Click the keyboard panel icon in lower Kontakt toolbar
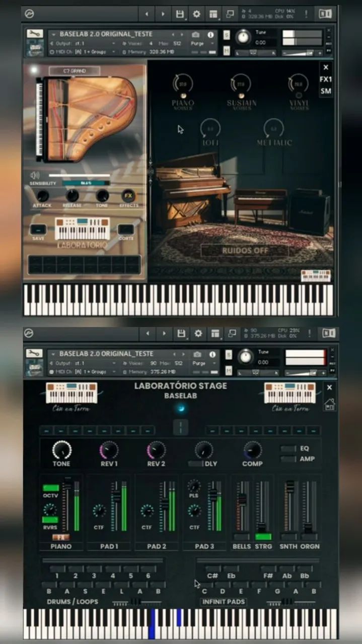 coord(215,334)
